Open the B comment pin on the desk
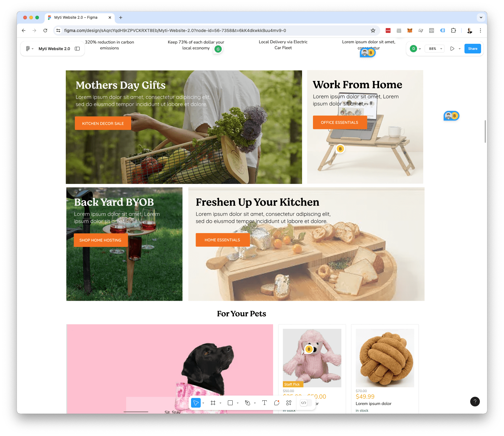 click(x=340, y=149)
